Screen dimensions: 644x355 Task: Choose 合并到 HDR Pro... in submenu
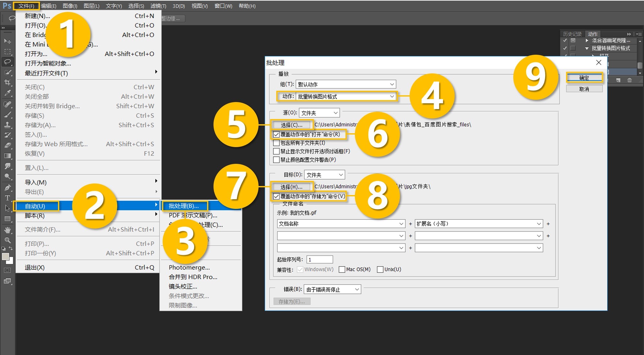[x=201, y=277]
